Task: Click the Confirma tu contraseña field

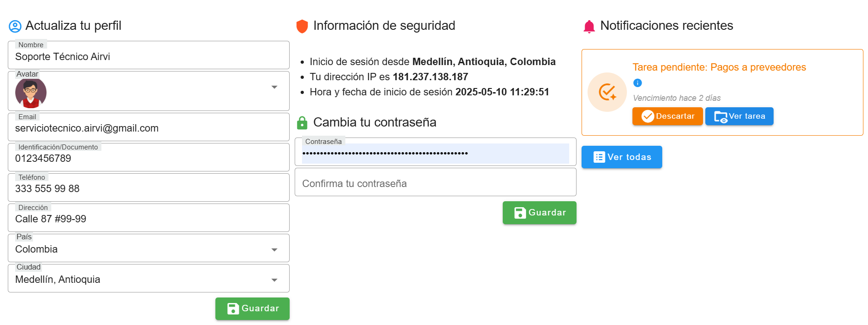Action: 435,183
